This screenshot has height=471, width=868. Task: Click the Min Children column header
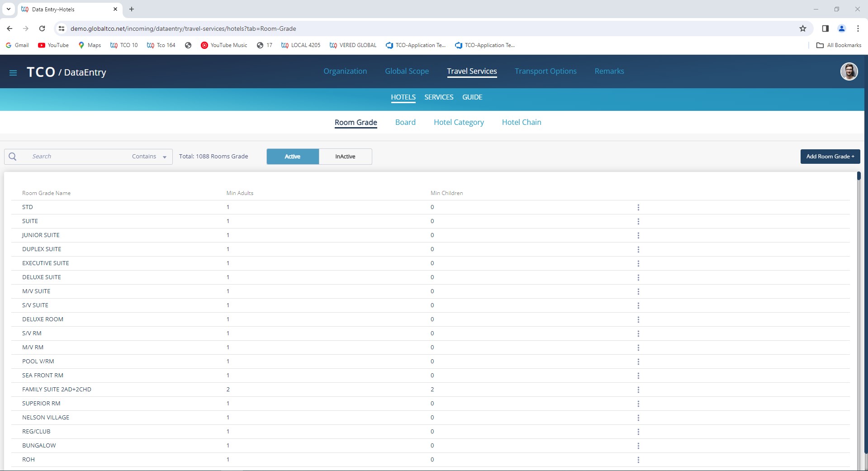446,193
